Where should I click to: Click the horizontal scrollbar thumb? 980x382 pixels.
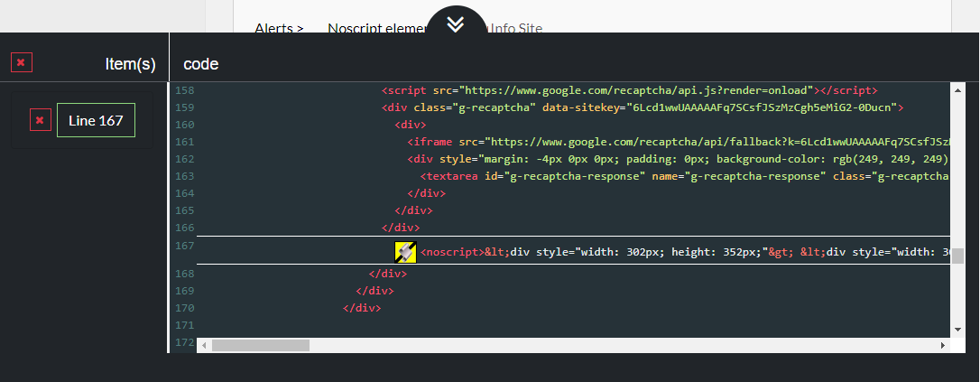click(261, 345)
